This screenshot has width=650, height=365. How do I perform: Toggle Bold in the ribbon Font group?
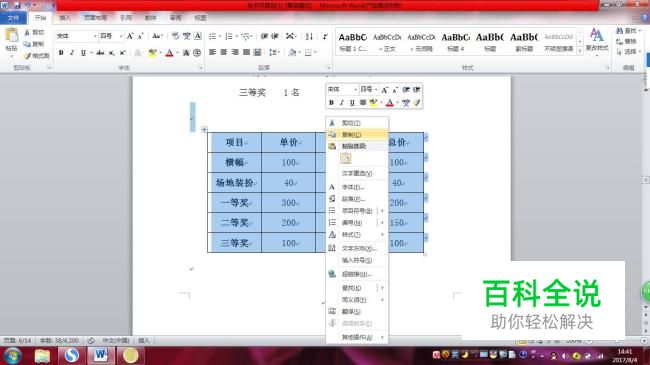[61, 53]
